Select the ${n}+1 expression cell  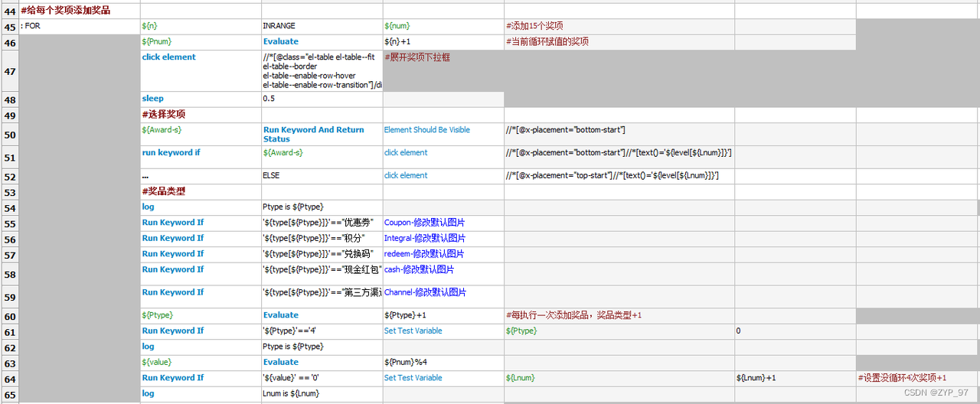(x=443, y=42)
